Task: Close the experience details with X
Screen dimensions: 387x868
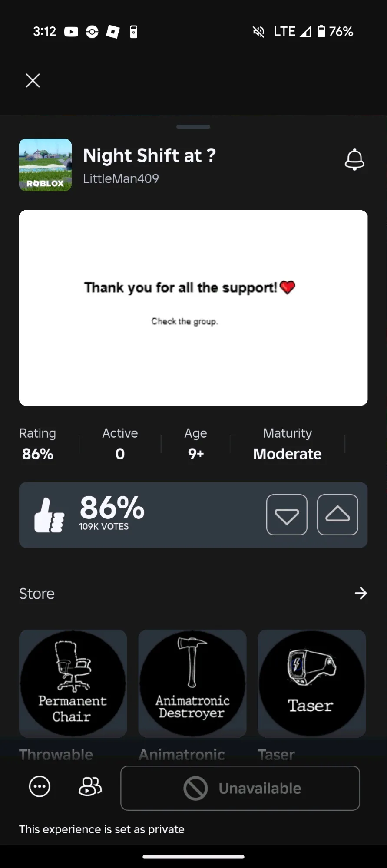Action: click(33, 80)
